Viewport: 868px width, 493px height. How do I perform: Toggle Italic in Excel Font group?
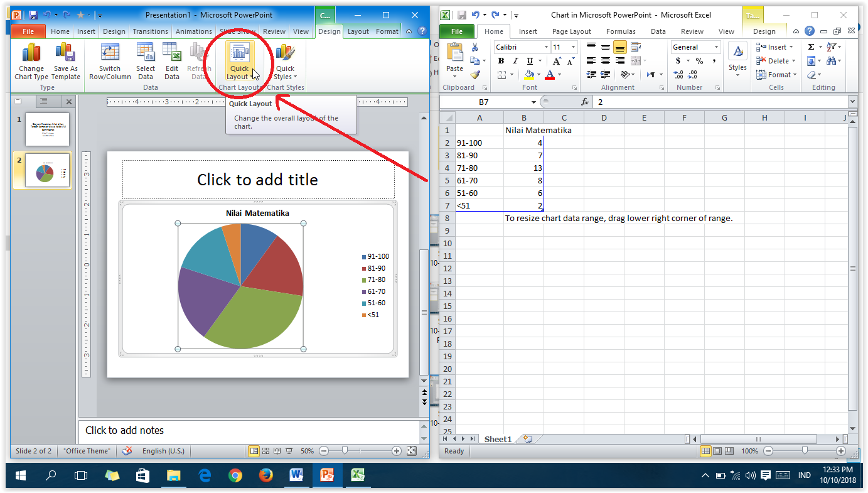pyautogui.click(x=515, y=61)
